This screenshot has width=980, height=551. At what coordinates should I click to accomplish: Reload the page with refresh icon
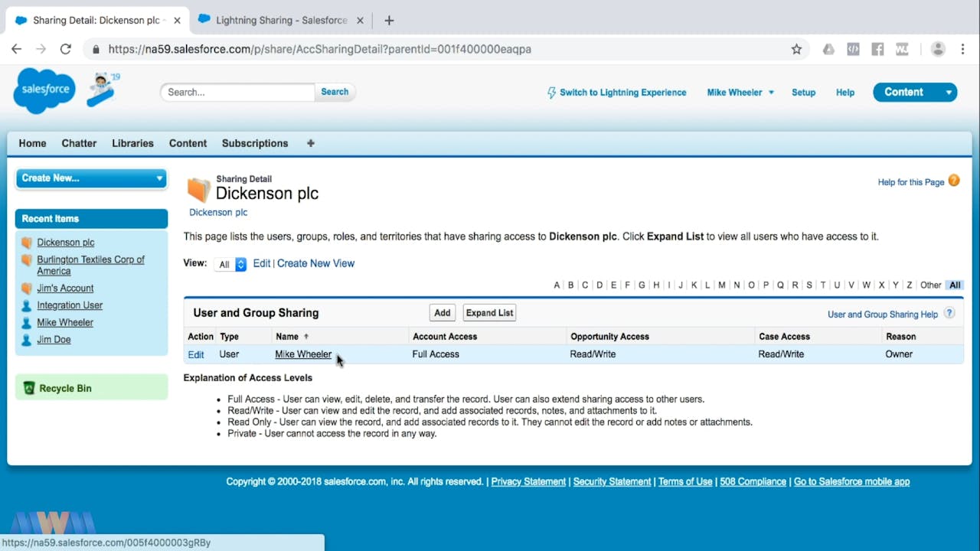click(66, 49)
